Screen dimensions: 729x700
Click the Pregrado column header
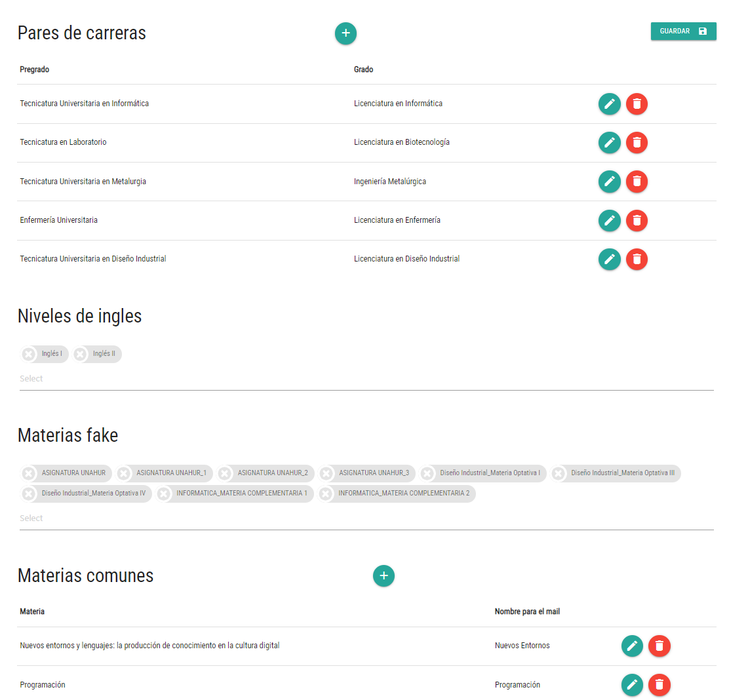click(x=34, y=69)
